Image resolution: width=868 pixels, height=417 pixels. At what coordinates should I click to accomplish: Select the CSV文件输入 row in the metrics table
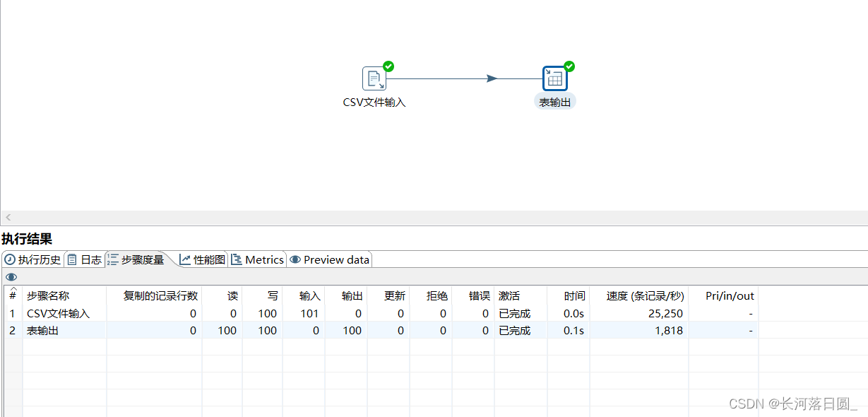coord(64,313)
